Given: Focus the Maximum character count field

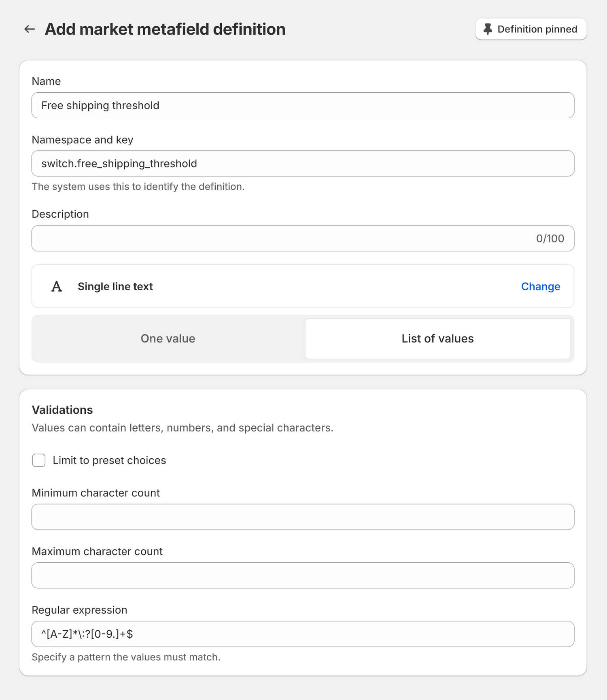Looking at the screenshot, I should (x=303, y=575).
